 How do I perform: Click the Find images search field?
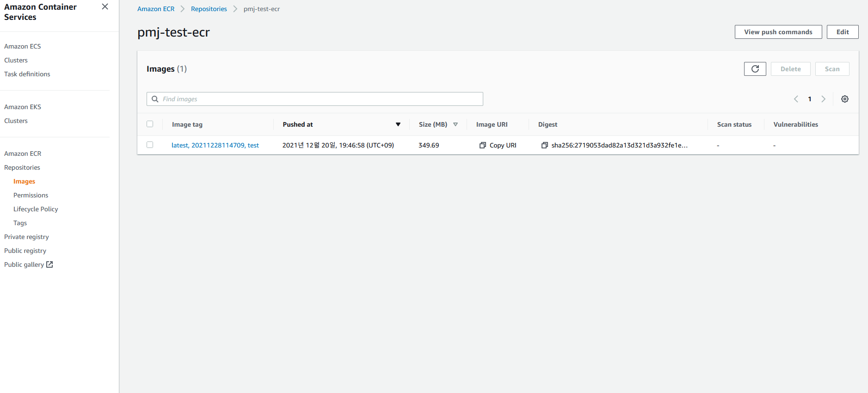pyautogui.click(x=315, y=99)
